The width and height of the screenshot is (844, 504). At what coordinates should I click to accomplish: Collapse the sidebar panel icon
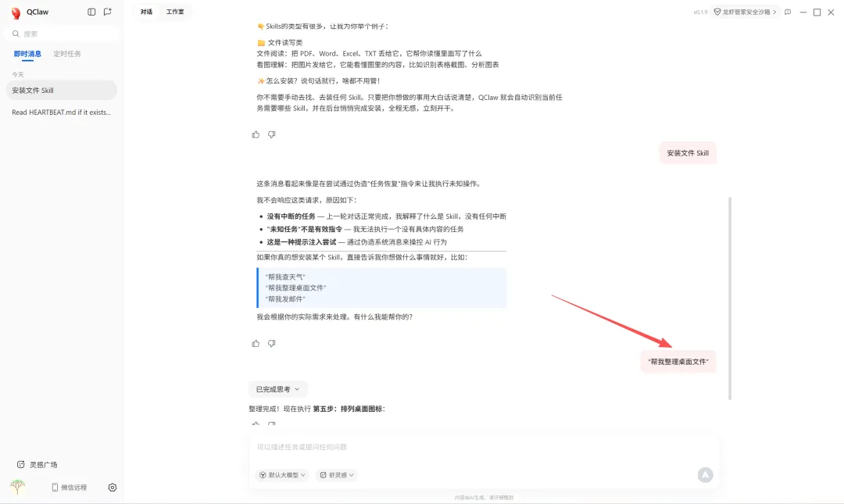(x=91, y=12)
